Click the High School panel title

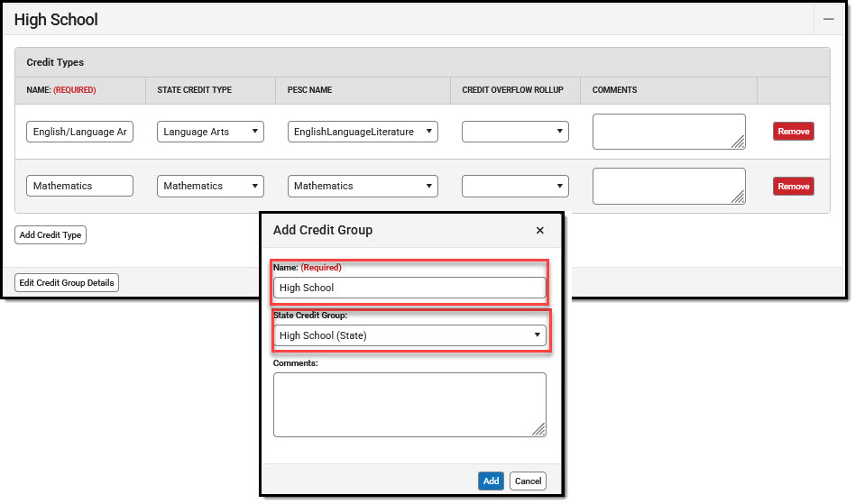pos(56,20)
